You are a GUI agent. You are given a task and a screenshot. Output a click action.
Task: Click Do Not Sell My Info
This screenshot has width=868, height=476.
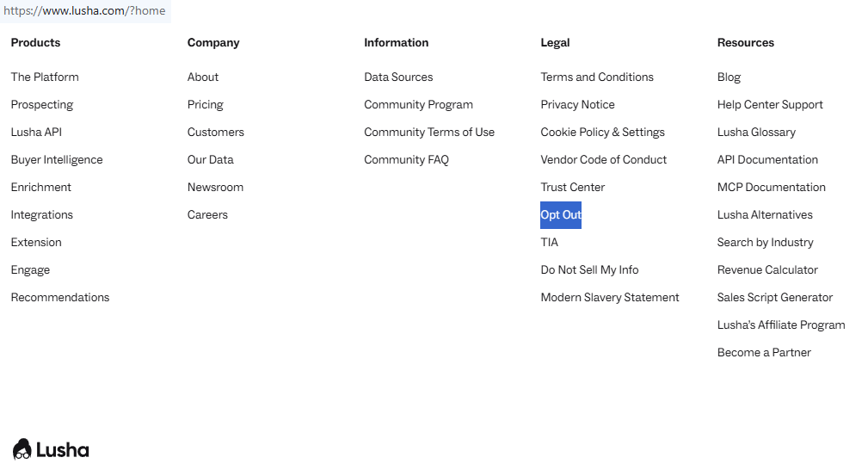(x=589, y=270)
